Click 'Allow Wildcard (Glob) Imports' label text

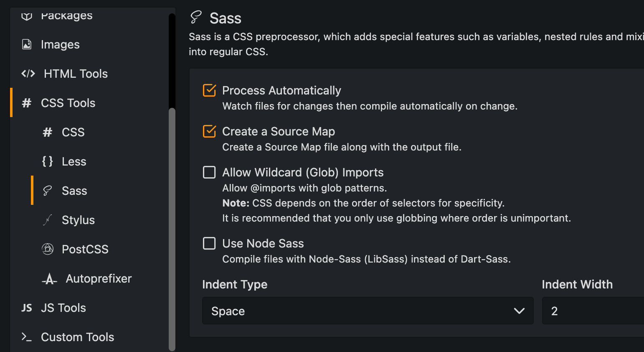pos(303,172)
